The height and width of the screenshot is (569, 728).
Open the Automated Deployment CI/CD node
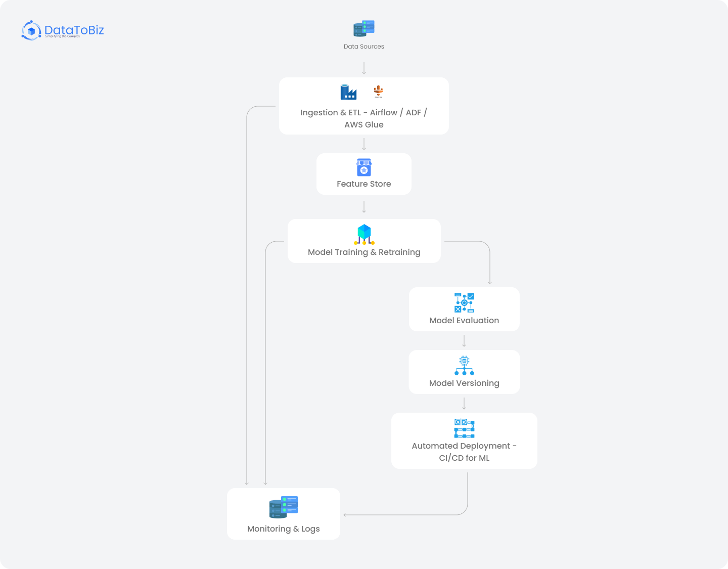point(464,440)
